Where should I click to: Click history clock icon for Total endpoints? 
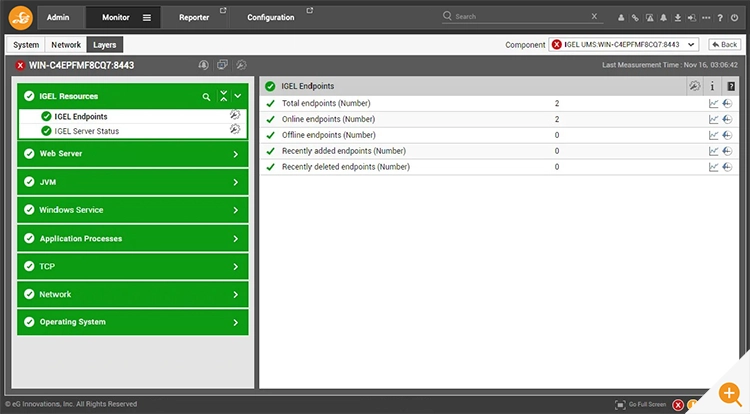728,104
